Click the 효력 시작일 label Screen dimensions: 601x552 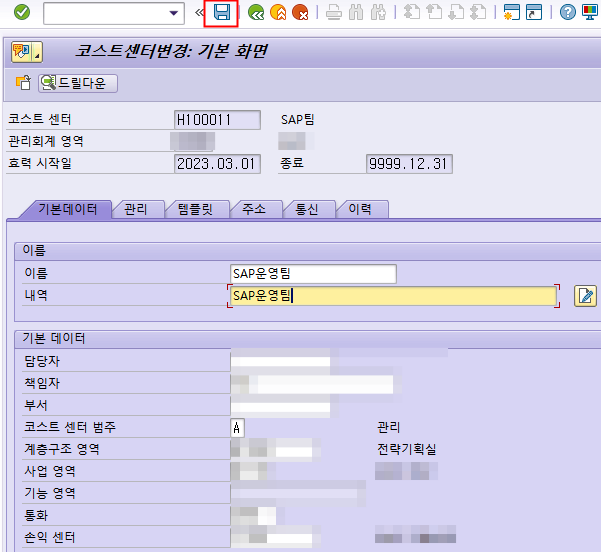coord(40,163)
